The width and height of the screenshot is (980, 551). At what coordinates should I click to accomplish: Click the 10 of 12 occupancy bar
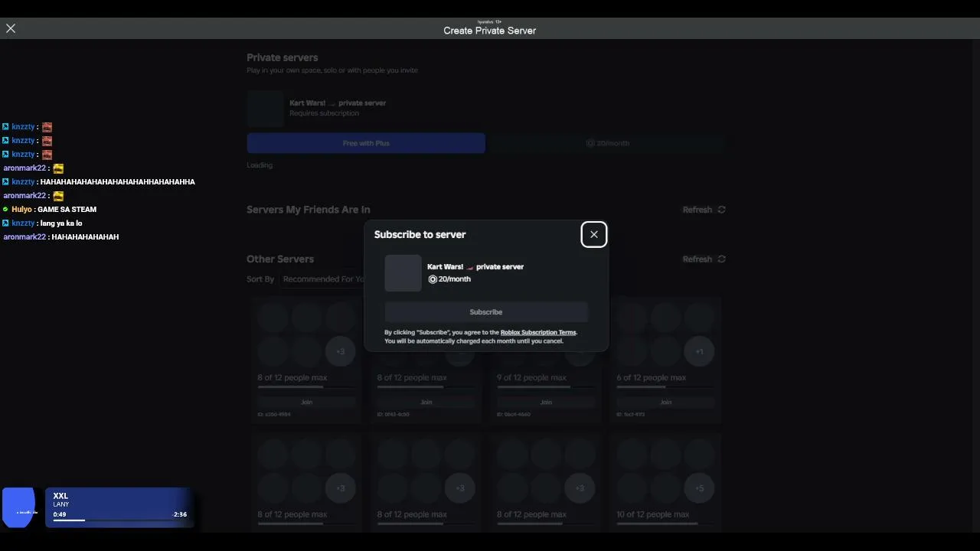tap(665, 524)
